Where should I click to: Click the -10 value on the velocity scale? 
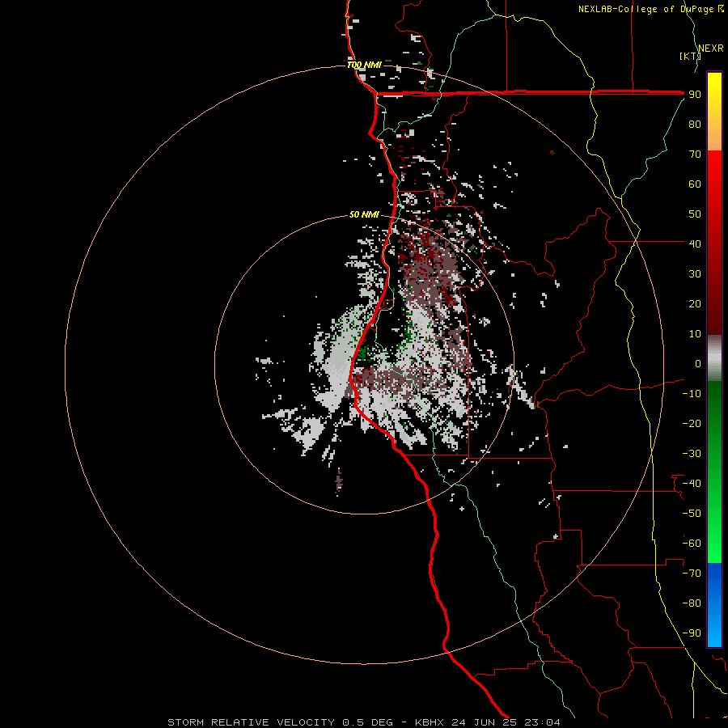coord(692,394)
